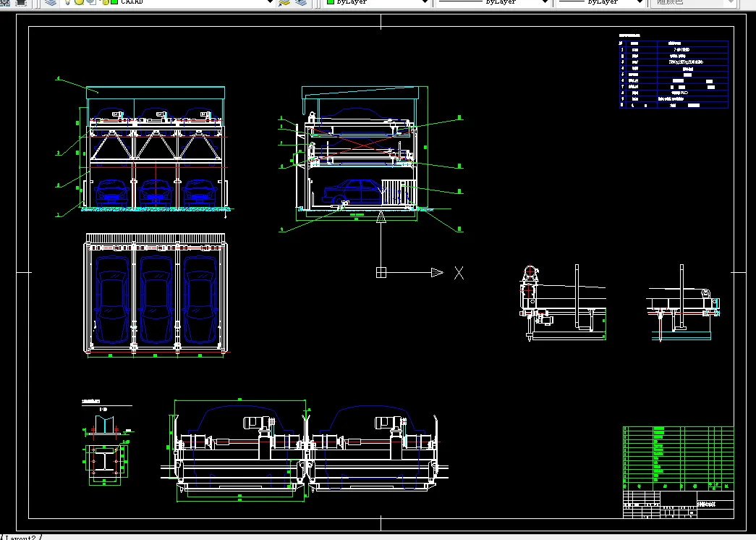Select the green parts list table
The width and height of the screenshot is (756, 540).
pos(679,458)
